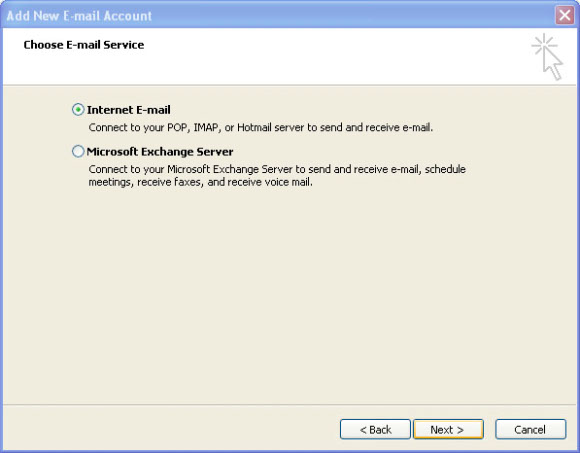580x453 pixels.
Task: Close the dialog with the red X
Action: coord(564,16)
